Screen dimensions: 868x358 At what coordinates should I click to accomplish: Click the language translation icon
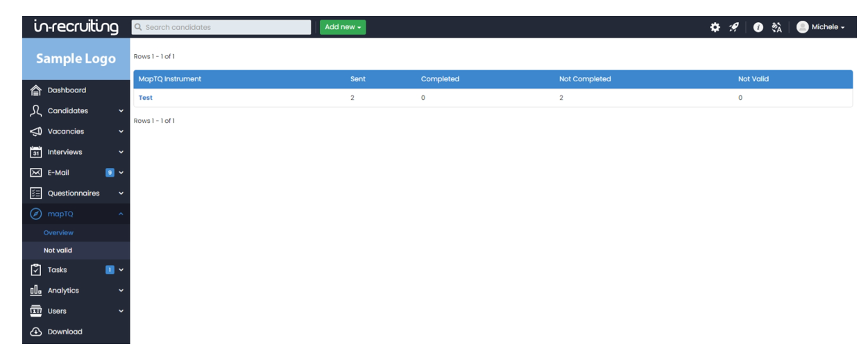coord(776,27)
